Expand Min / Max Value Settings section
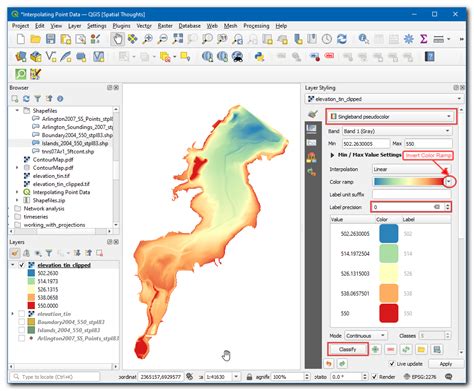The image size is (474, 391). [x=332, y=155]
